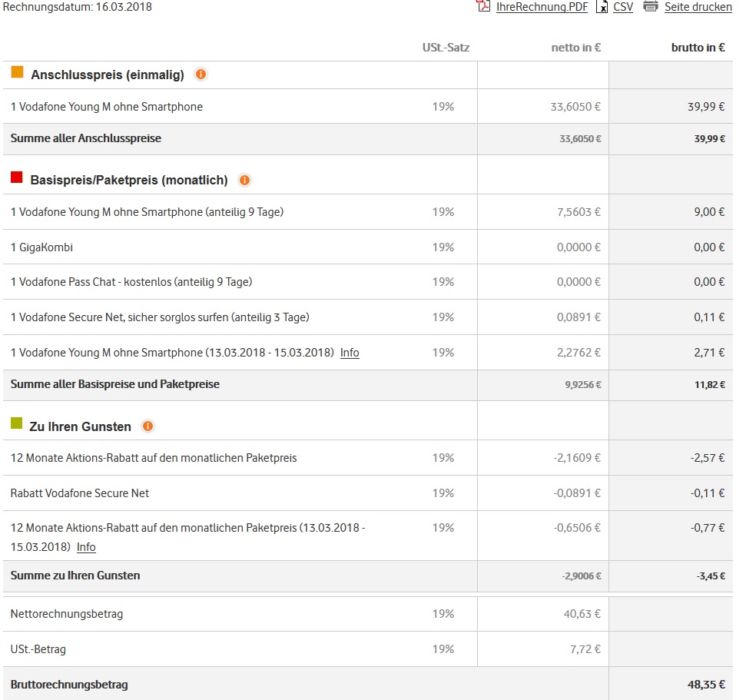Click the 48,35 € total brutto amount
Screen dimensions: 746x700
pos(706,685)
